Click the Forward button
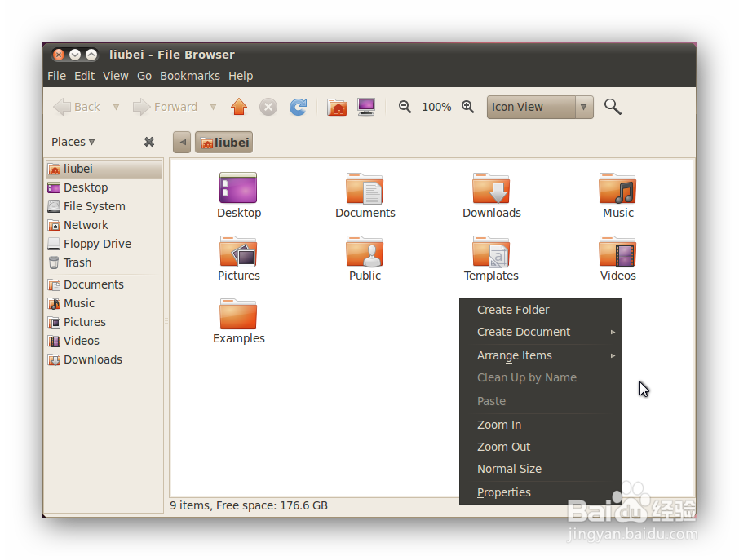The image size is (739, 560). coord(165,107)
